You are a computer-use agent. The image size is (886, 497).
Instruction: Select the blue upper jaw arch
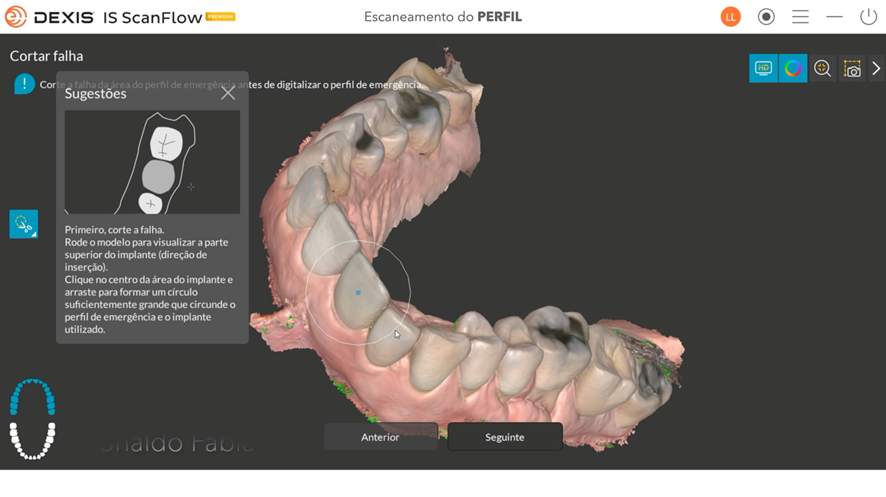[32, 397]
